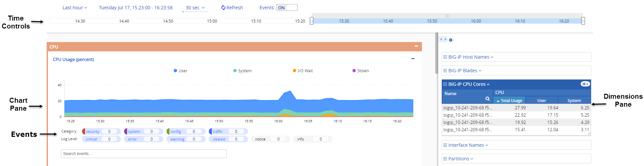The image size is (644, 166).
Task: Sort by the System column header
Action: coord(574,100)
